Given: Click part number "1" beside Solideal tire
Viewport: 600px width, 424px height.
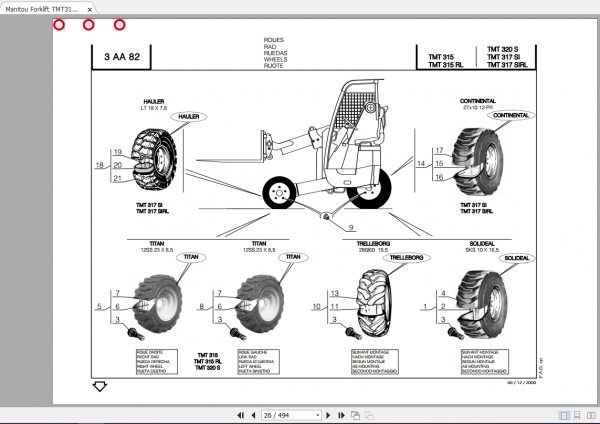Looking at the screenshot, I should [x=425, y=306].
